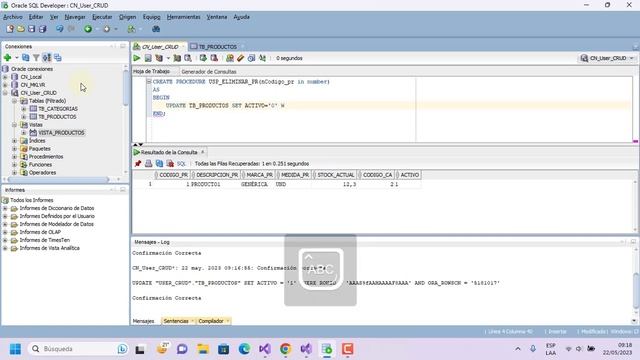Viewport: 640px width, 360px height.
Task: Click the green Back navigation icon
Action: point(88,29)
